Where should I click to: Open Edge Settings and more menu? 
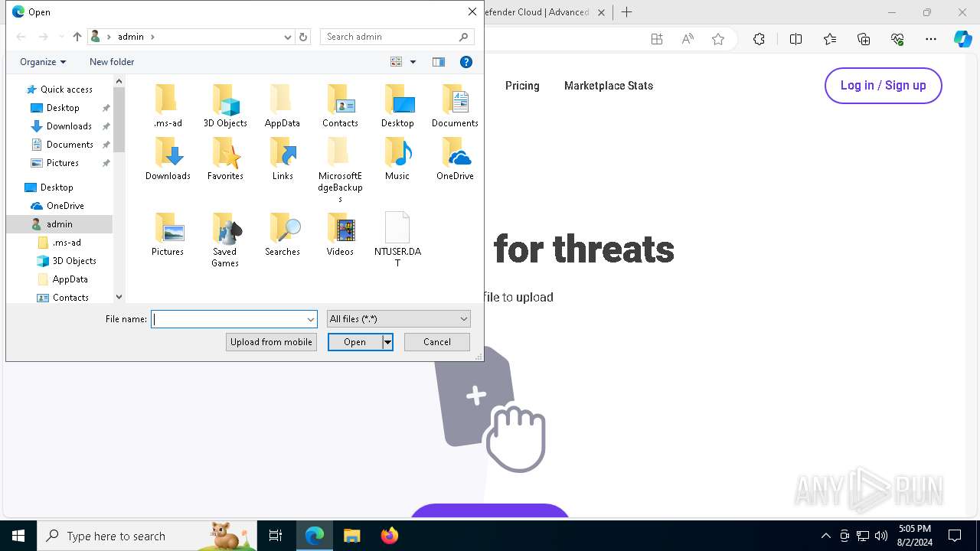point(931,39)
